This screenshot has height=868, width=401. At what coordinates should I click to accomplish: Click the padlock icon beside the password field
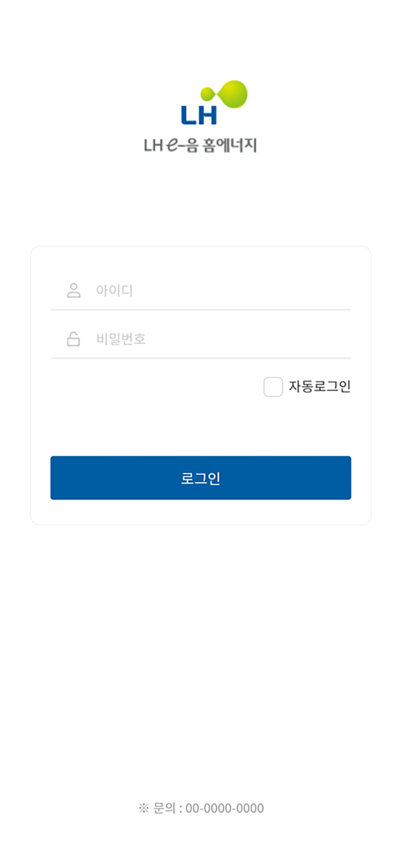(x=72, y=339)
